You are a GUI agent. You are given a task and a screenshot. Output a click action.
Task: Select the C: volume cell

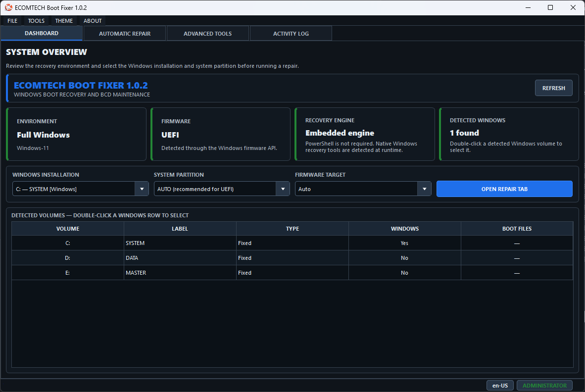[x=68, y=243]
